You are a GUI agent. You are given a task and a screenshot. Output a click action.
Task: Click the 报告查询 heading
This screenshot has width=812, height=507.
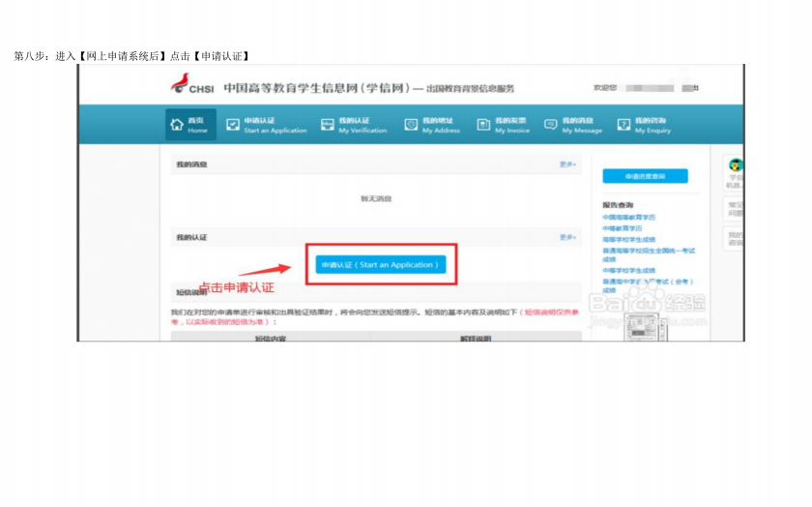(618, 205)
